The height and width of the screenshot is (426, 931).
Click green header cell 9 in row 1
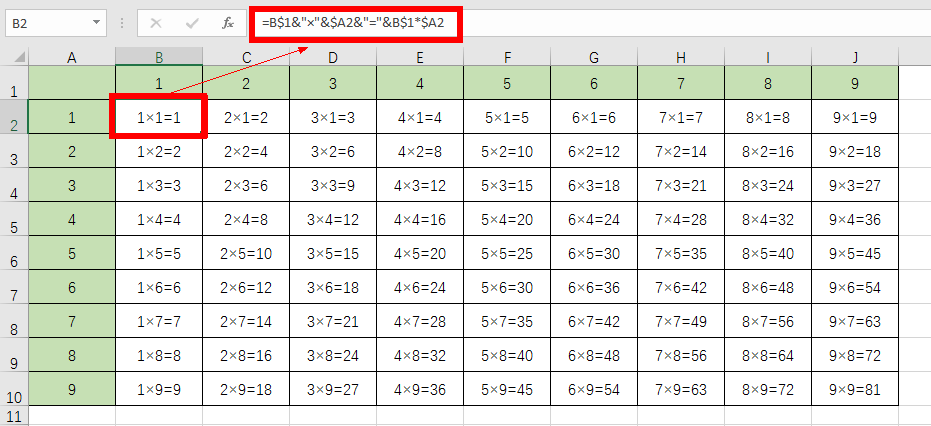(x=855, y=84)
